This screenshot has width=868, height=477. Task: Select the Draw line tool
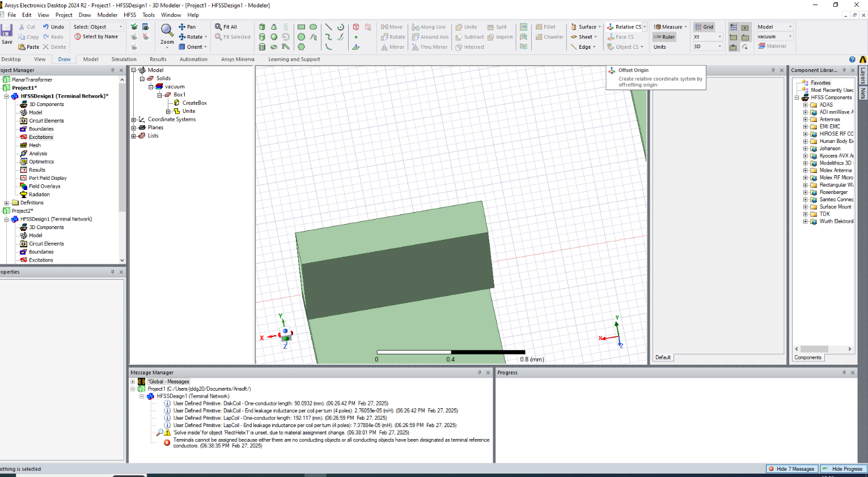pyautogui.click(x=328, y=27)
